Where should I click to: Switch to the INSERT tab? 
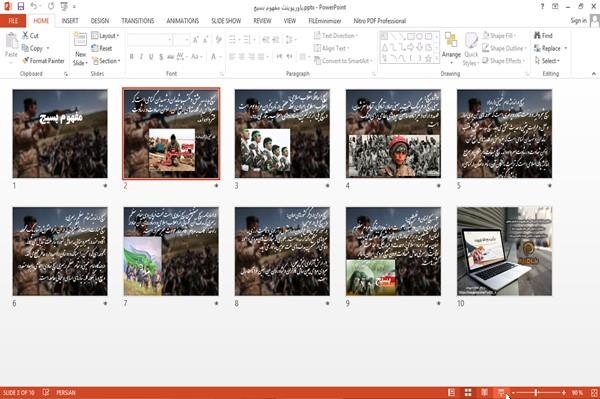[x=70, y=21]
